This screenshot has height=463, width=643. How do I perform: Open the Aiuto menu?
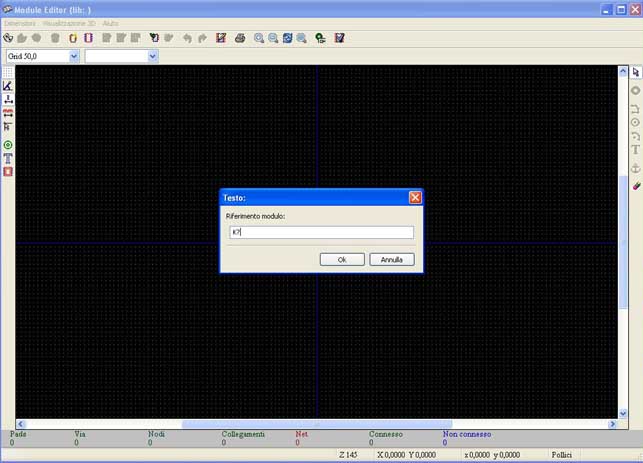click(110, 23)
